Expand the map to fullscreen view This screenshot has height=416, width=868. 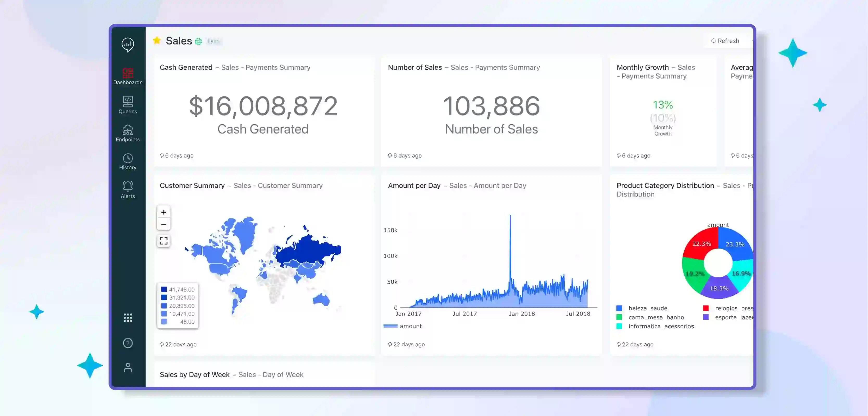coord(163,241)
